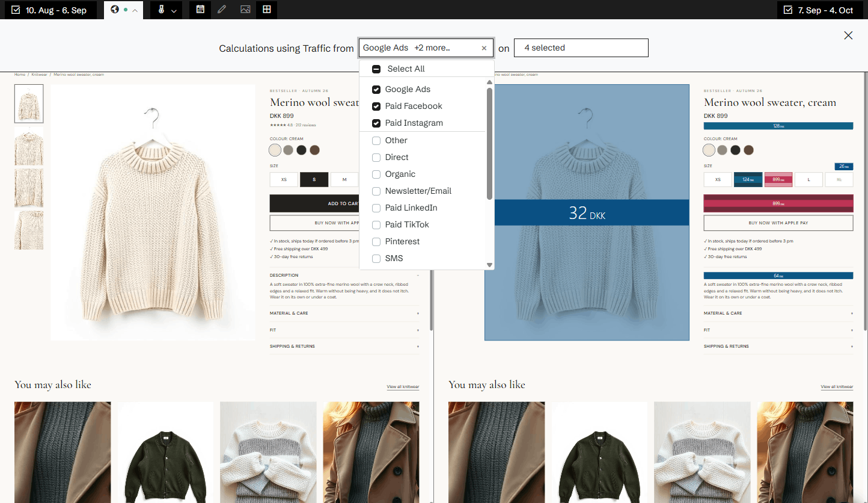The width and height of the screenshot is (868, 503).
Task: Click the dropdown list scroll-down arrow
Action: tap(489, 265)
